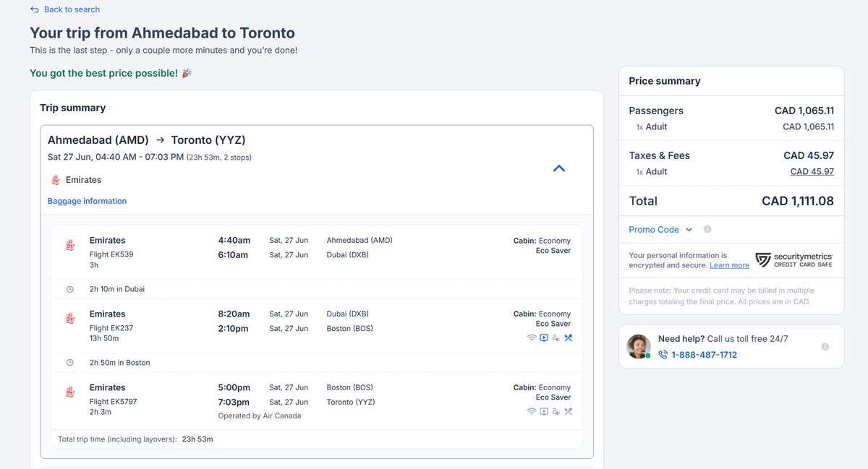Click the Emirates logo for flight EK237
The height and width of the screenshot is (469, 868).
click(70, 319)
